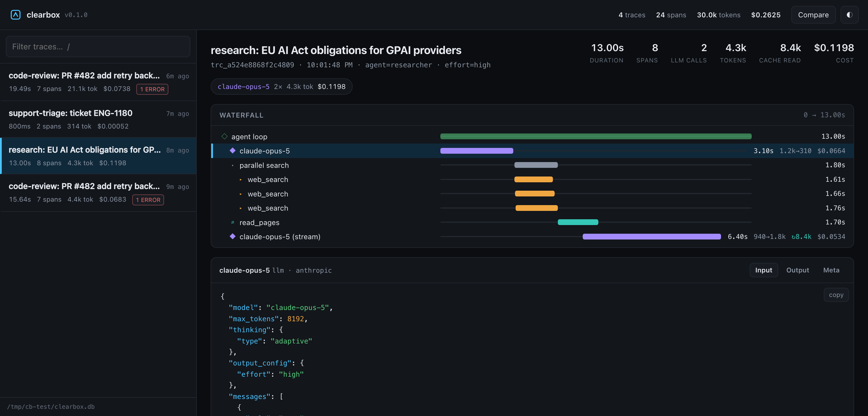Select the Input tab

(x=764, y=270)
